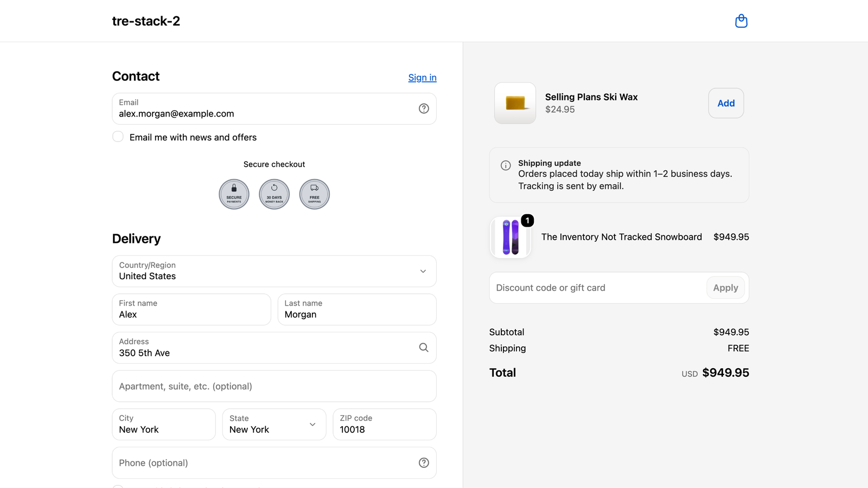868x488 pixels.
Task: Focus the ZIP code field
Action: [385, 425]
